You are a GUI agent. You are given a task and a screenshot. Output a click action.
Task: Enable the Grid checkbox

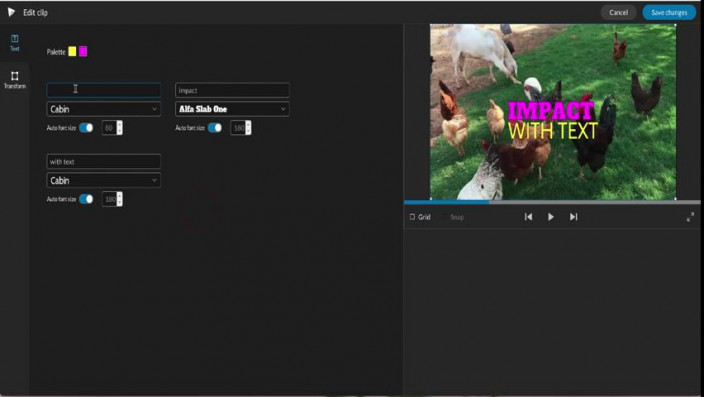tap(412, 217)
